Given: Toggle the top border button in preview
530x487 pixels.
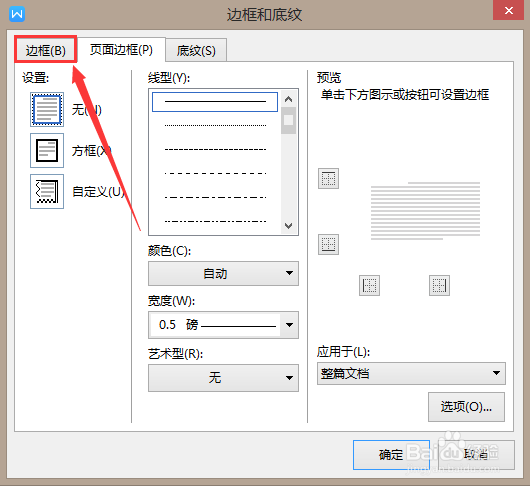Looking at the screenshot, I should pos(328,178).
